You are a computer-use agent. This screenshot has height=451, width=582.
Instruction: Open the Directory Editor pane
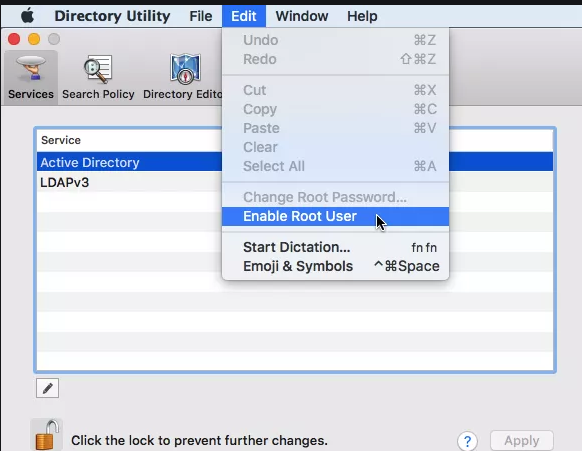(x=183, y=77)
